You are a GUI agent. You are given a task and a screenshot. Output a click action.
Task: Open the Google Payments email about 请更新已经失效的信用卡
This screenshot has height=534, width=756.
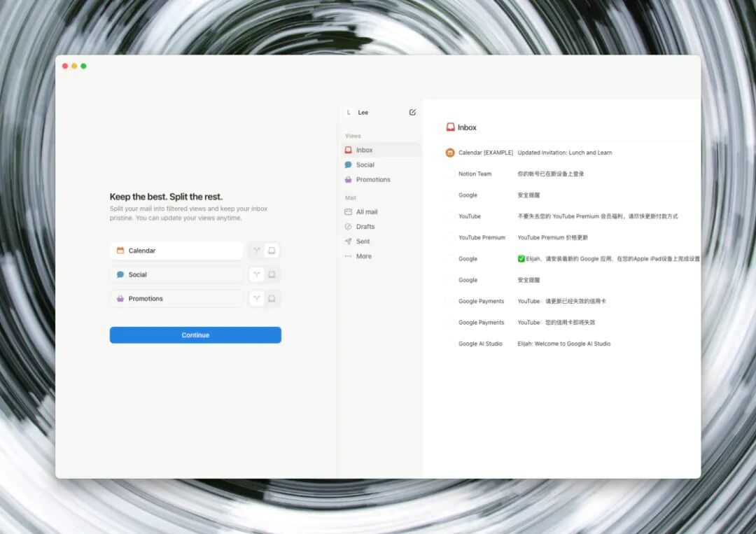tap(571, 301)
